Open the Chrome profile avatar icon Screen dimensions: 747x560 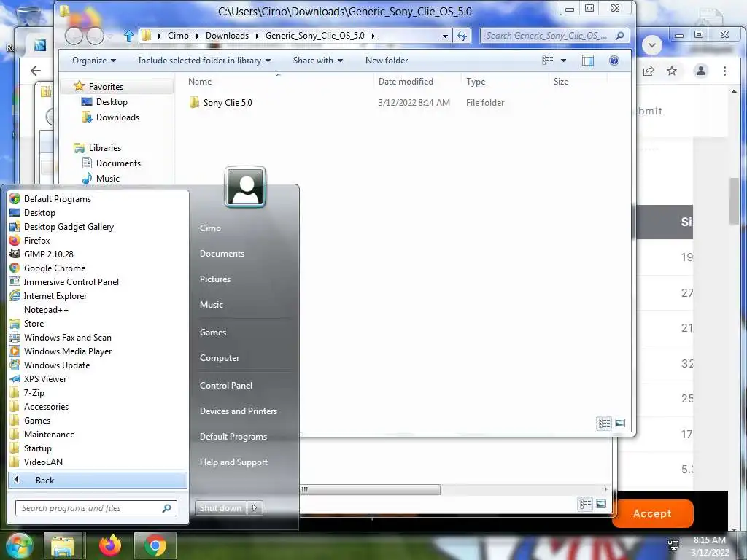click(x=701, y=71)
